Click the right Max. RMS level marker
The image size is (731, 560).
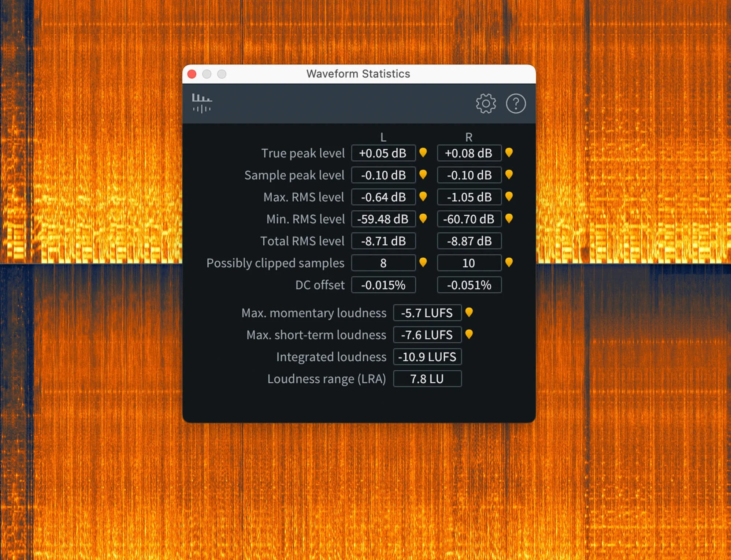pos(509,197)
